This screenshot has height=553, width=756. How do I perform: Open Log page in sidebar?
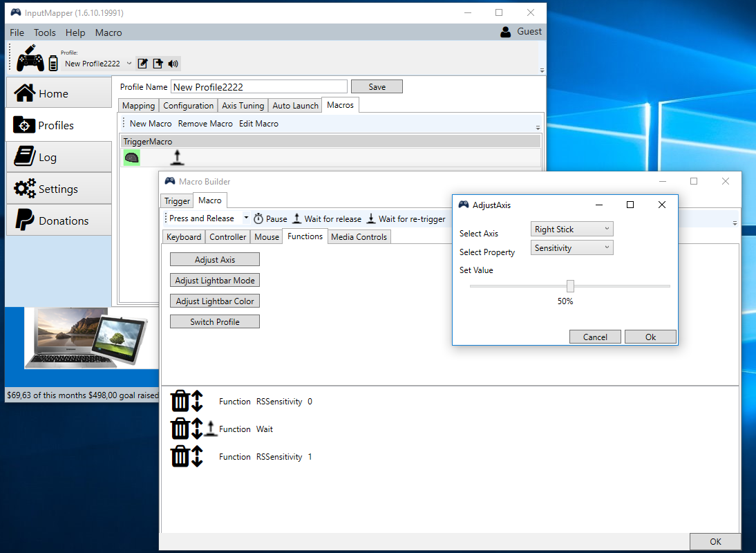point(59,157)
